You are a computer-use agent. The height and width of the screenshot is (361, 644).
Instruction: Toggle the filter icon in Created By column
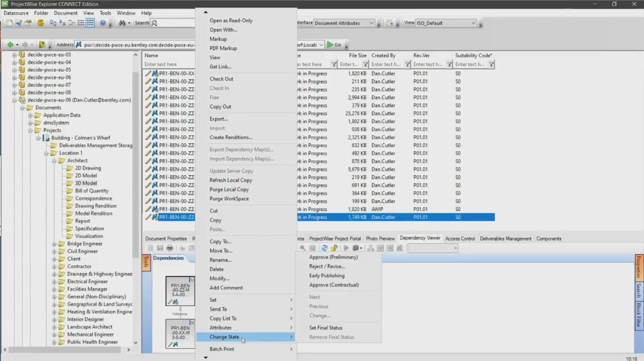407,64
